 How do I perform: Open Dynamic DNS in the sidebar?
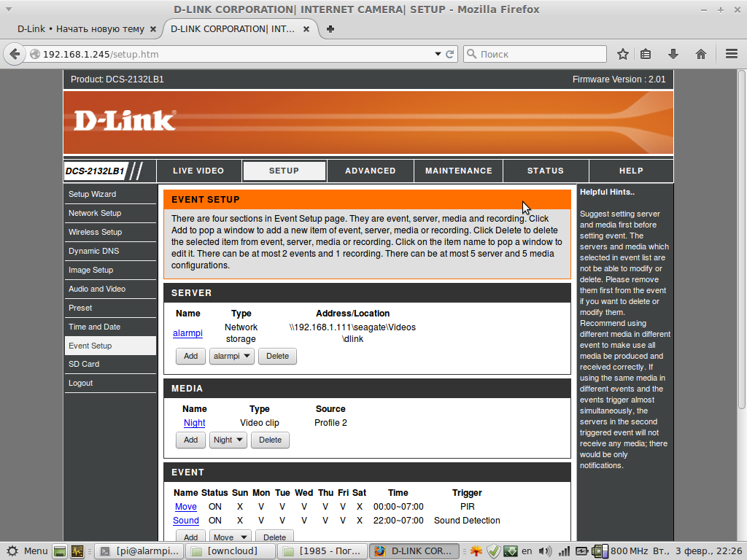click(110, 251)
